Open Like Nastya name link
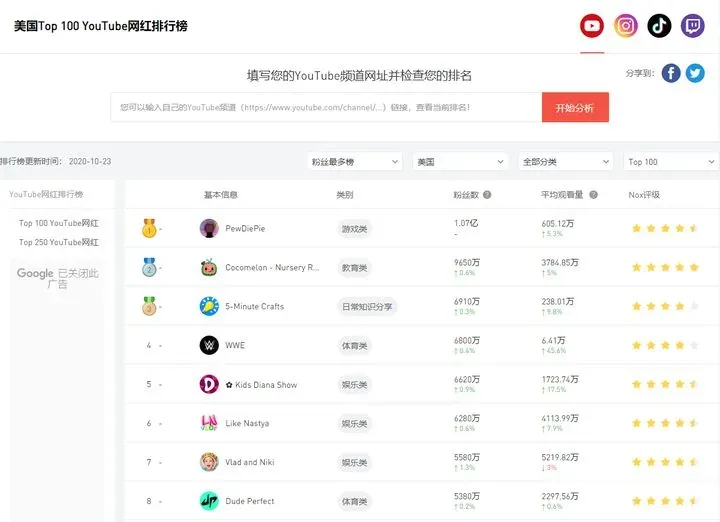Image resolution: width=720 pixels, height=522 pixels. (x=247, y=423)
